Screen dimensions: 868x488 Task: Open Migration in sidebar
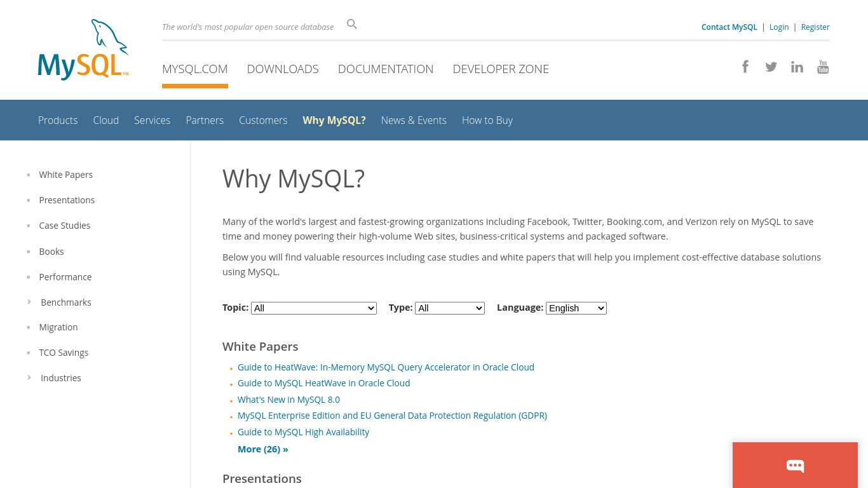[58, 327]
